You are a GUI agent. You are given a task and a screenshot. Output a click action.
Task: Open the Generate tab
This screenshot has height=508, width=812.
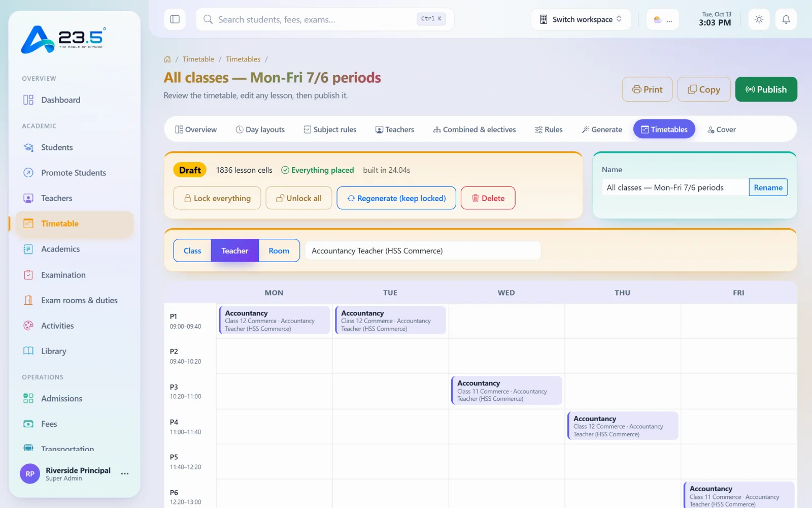[x=602, y=130]
